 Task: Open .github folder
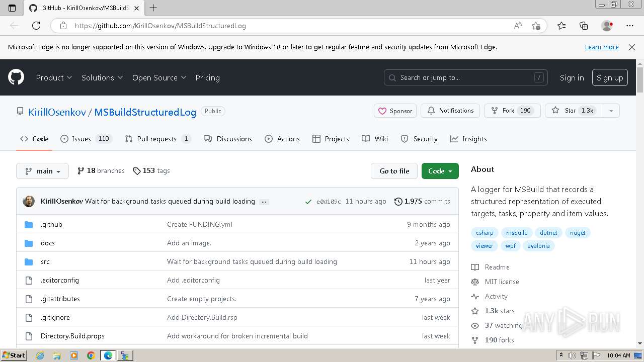coord(51,224)
